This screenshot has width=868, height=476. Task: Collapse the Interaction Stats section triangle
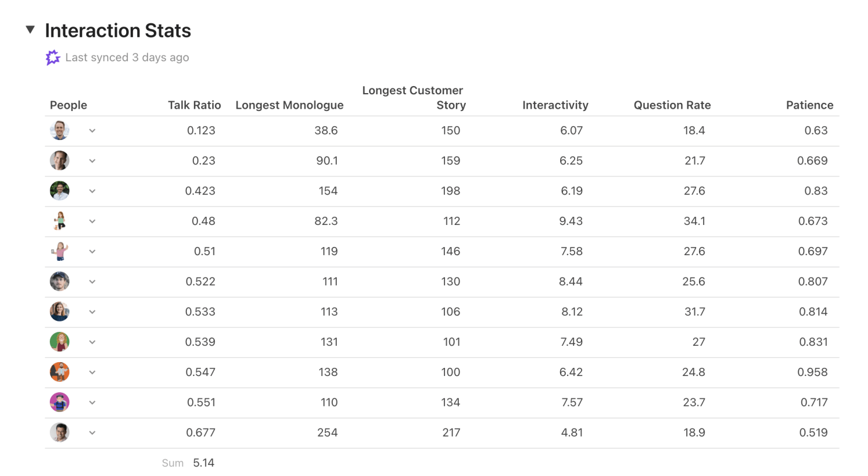point(31,29)
